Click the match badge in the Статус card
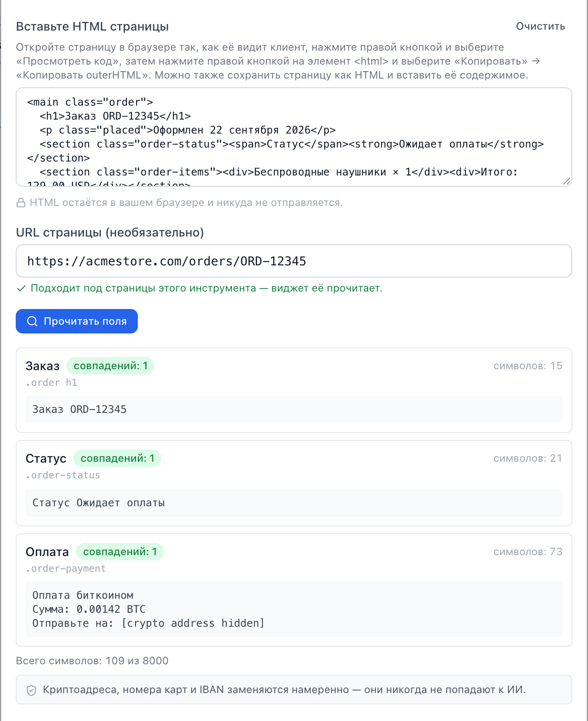Viewport: 588px width, 721px height. 117,458
